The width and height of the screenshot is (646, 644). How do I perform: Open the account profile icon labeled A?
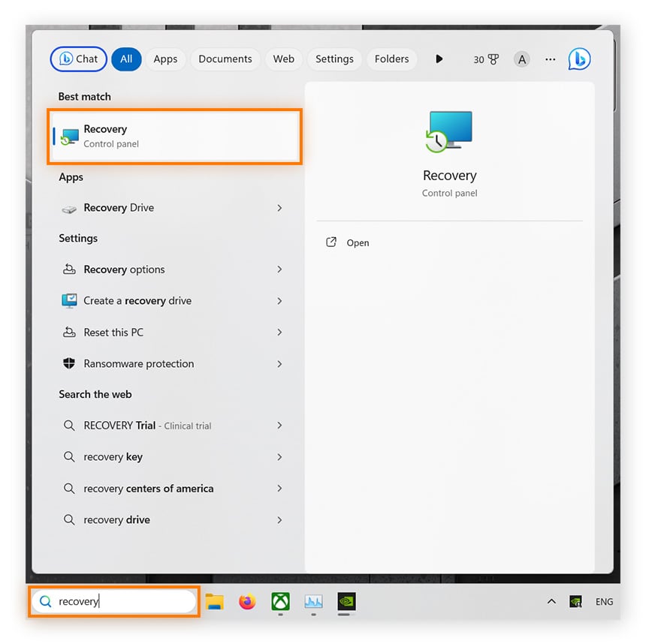pos(521,59)
